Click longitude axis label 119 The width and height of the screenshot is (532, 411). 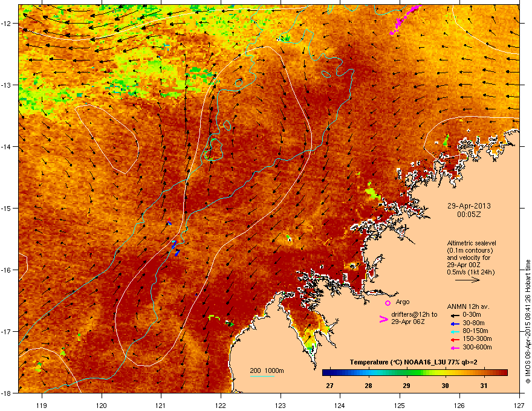[x=42, y=405]
